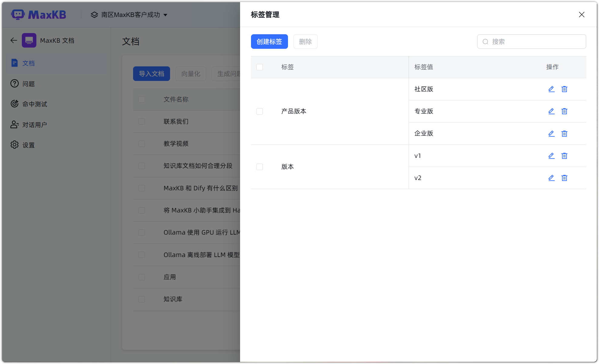Check the 联系我们 document row checkbox
The height and width of the screenshot is (364, 599).
[142, 121]
